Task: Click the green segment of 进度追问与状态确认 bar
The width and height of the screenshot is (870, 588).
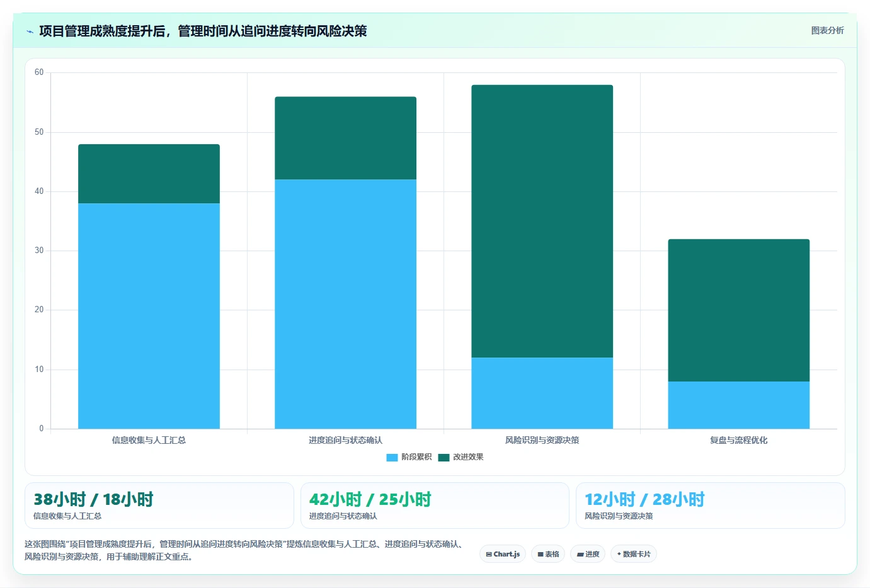Action: coord(345,138)
